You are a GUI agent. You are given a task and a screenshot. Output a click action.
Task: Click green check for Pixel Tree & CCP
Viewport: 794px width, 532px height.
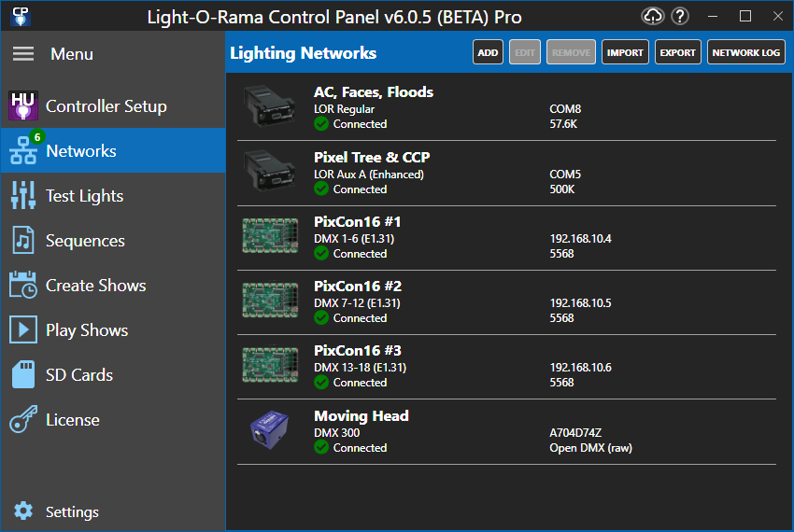[x=321, y=189]
